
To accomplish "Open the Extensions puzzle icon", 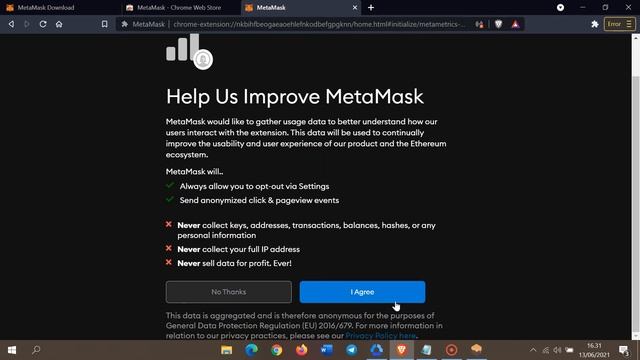I will coord(595,24).
